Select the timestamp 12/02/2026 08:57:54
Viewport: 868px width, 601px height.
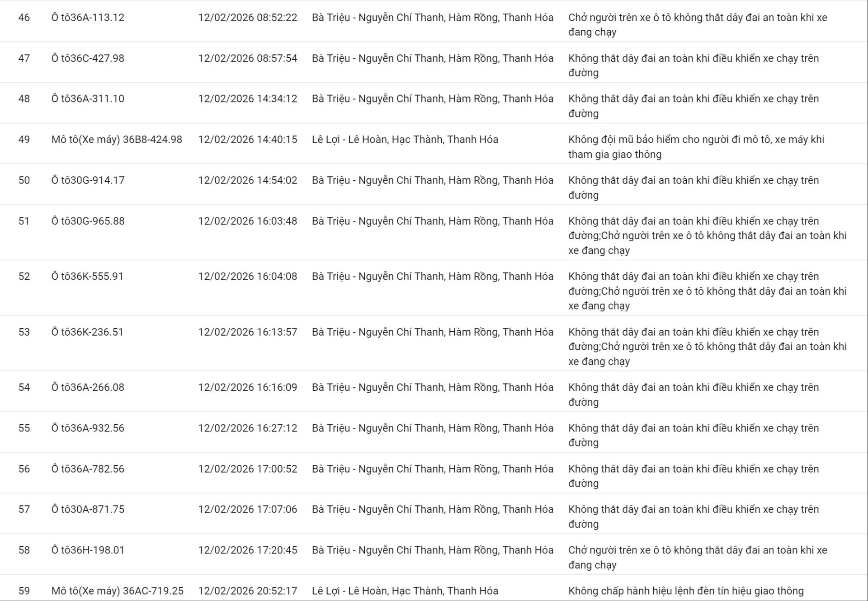click(247, 58)
